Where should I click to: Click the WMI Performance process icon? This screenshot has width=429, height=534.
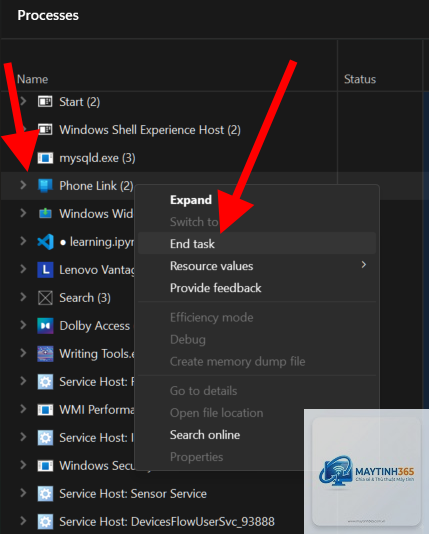click(x=45, y=410)
